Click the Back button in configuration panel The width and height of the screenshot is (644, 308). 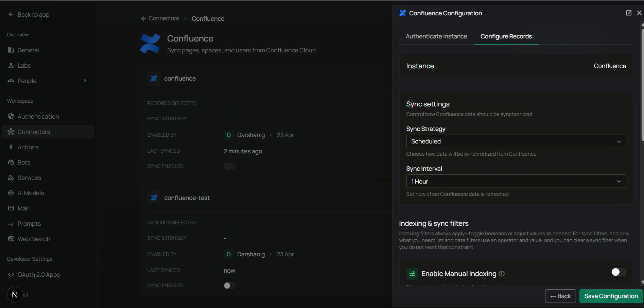point(560,296)
